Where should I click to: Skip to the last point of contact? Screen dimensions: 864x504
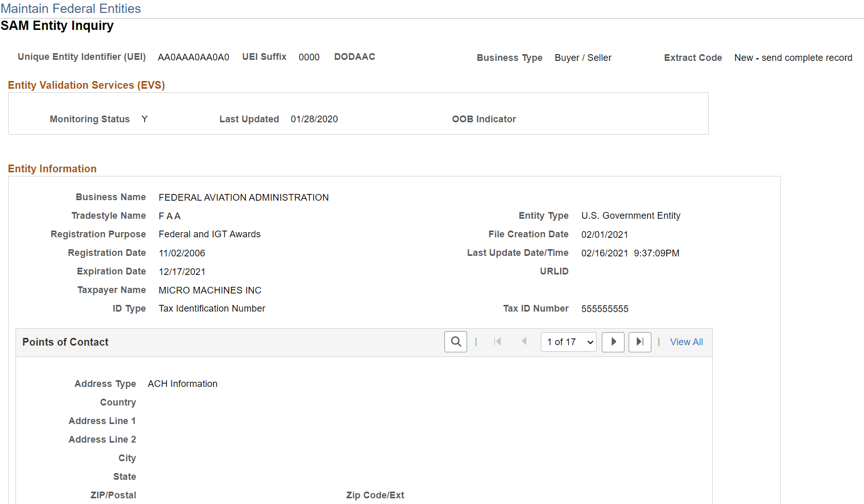tap(639, 342)
